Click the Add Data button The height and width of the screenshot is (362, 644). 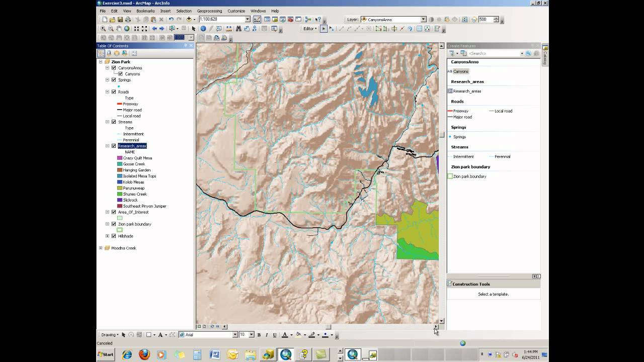(189, 20)
